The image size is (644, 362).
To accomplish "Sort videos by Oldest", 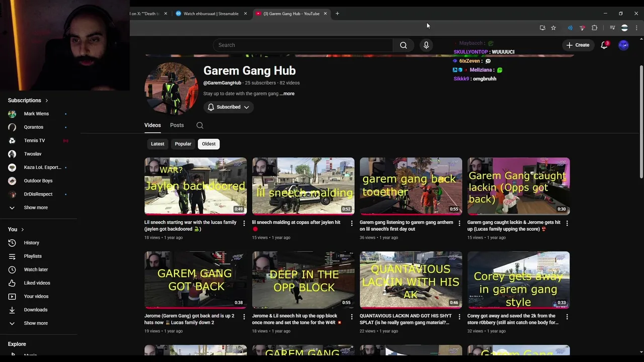I will 209,144.
